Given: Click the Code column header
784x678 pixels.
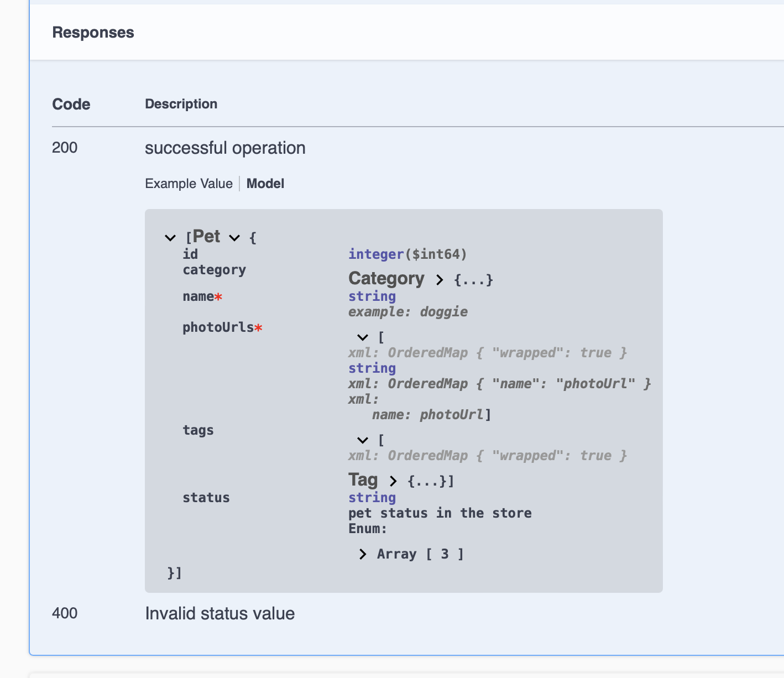Looking at the screenshot, I should coord(71,104).
